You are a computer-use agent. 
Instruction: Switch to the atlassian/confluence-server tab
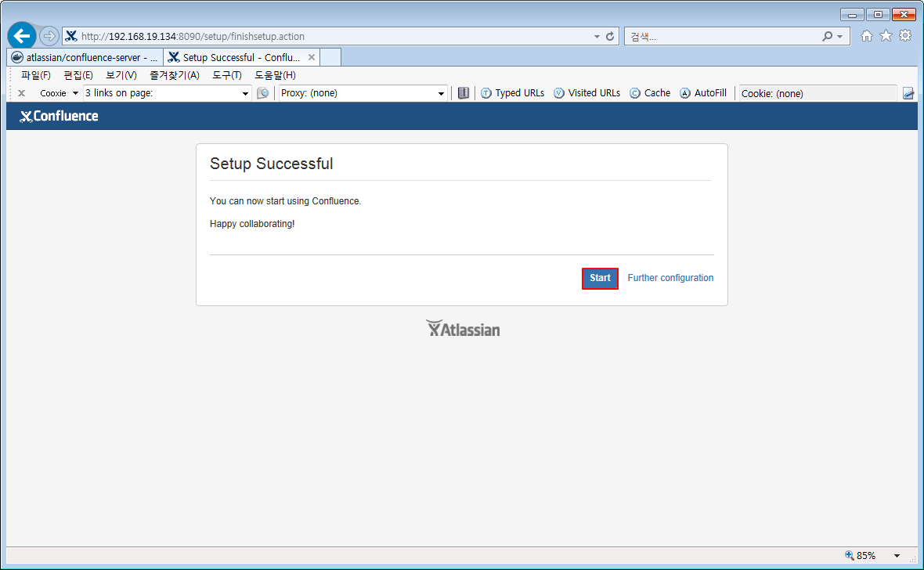(85, 57)
